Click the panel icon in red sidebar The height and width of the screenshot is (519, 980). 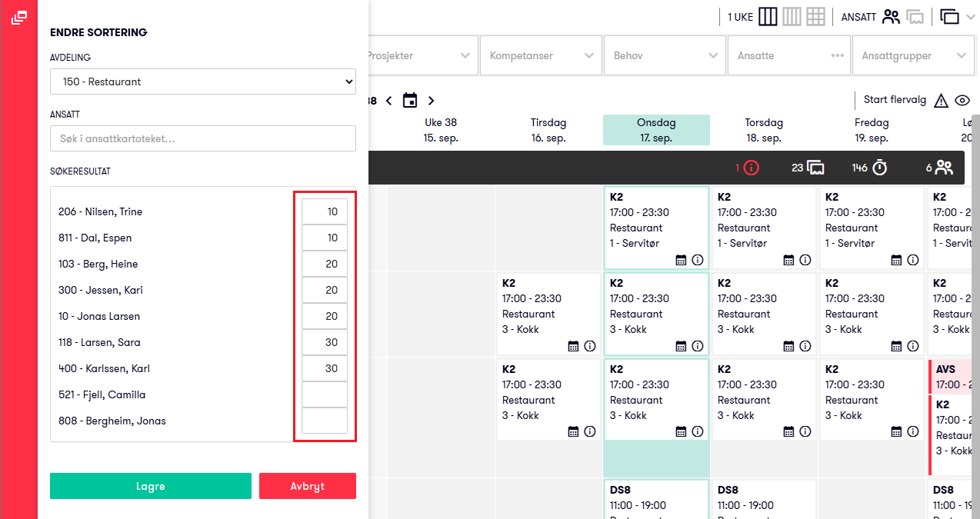point(19,18)
